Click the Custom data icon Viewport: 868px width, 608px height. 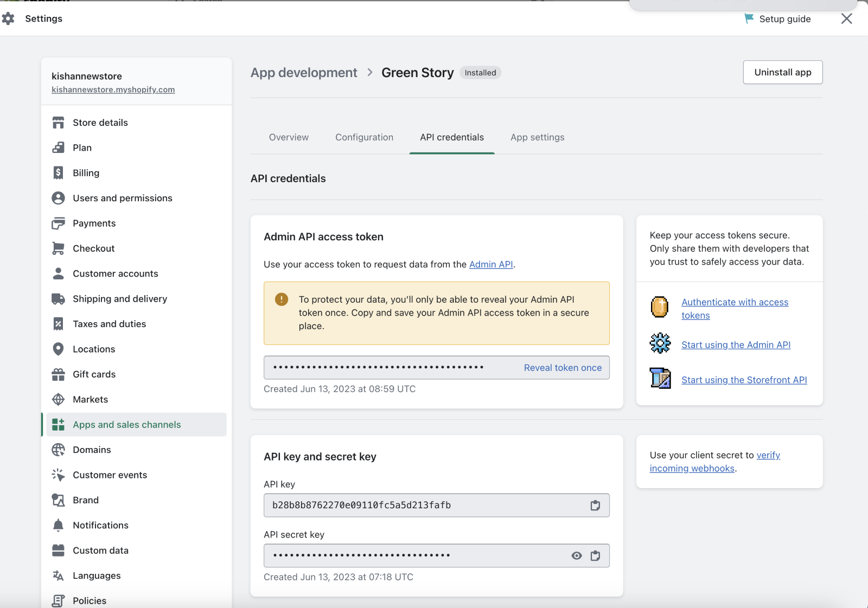pos(58,551)
